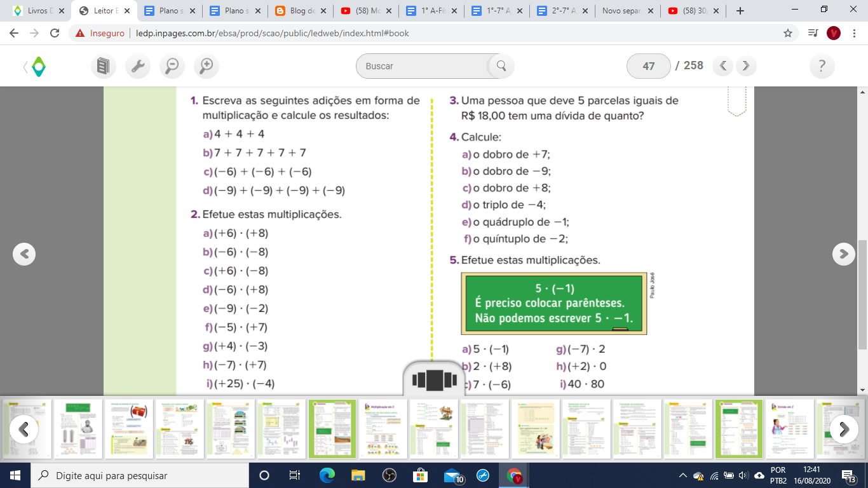868x488 pixels.
Task: Open a new browser tab
Action: coord(740,11)
